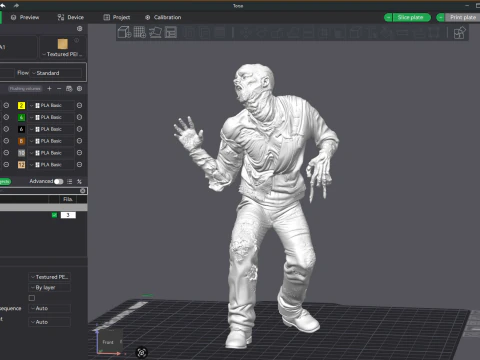Open filament 8 PLA Basic dropdown
Screen dimensions: 480x360
[x=51, y=141]
